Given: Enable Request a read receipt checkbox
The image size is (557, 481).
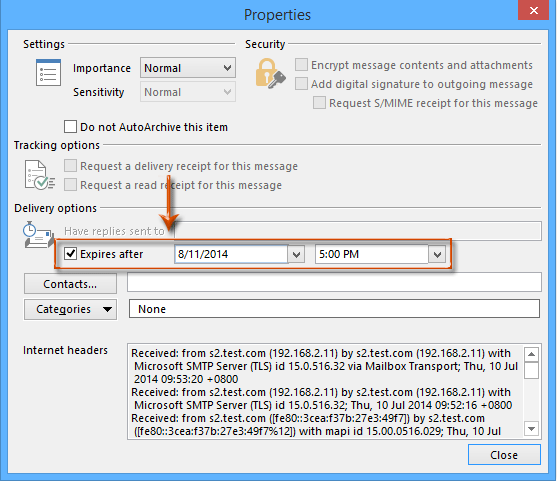Looking at the screenshot, I should (70, 185).
